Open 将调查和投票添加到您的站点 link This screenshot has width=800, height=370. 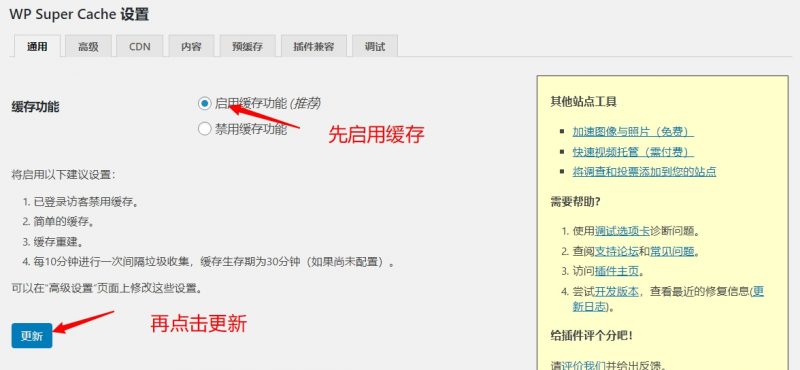pos(644,171)
